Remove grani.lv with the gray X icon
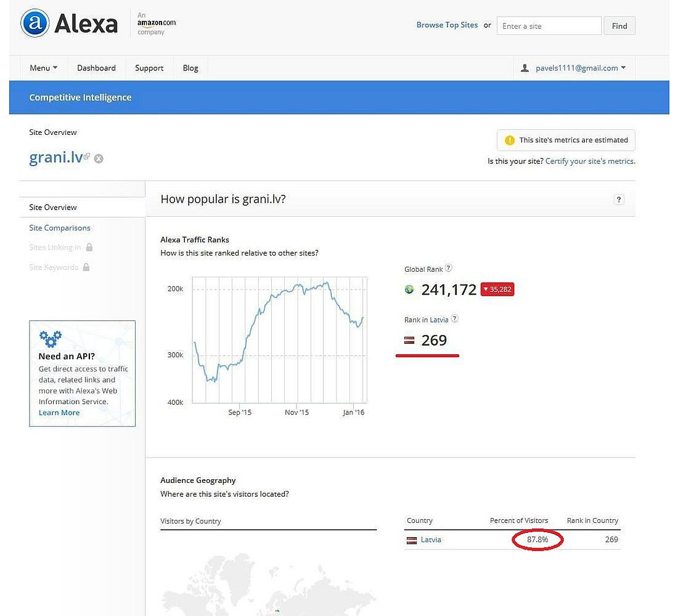This screenshot has height=616, width=678. (99, 159)
